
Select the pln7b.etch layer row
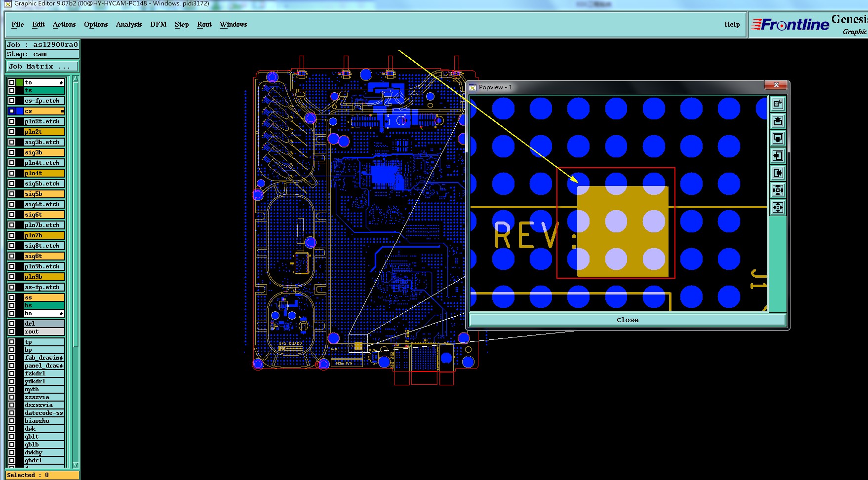tap(44, 225)
